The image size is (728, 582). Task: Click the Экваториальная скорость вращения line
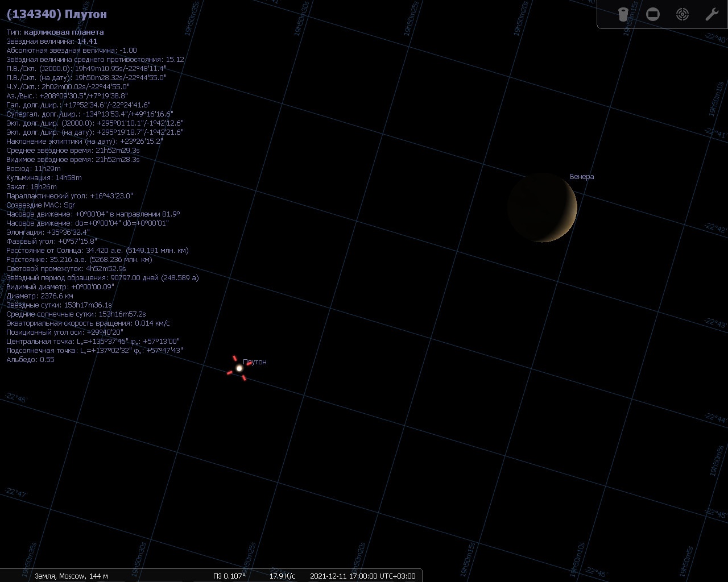88,323
